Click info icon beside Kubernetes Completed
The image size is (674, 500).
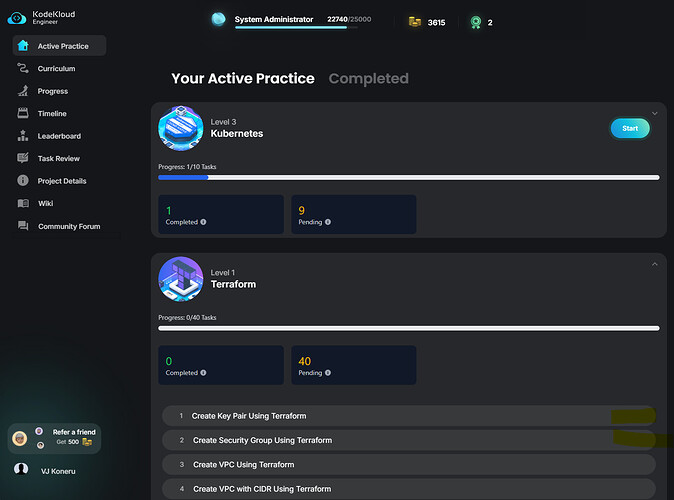point(203,222)
